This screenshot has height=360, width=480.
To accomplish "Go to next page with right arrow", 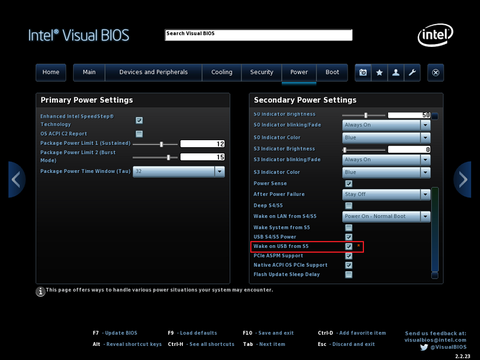I will [x=463, y=180].
